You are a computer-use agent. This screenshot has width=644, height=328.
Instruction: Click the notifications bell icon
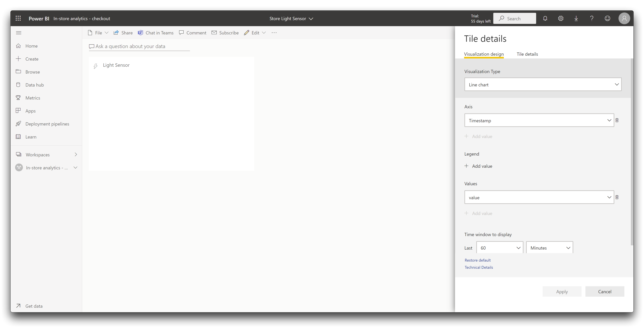coord(545,18)
